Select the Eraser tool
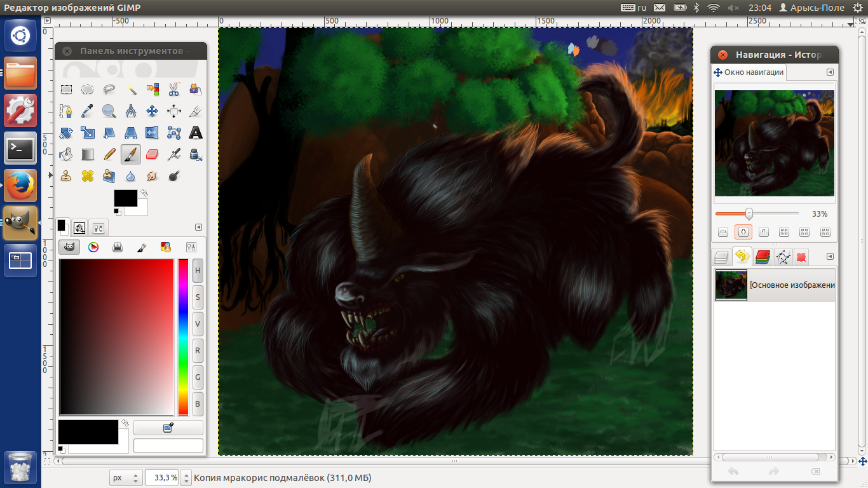The height and width of the screenshot is (488, 868). (153, 154)
